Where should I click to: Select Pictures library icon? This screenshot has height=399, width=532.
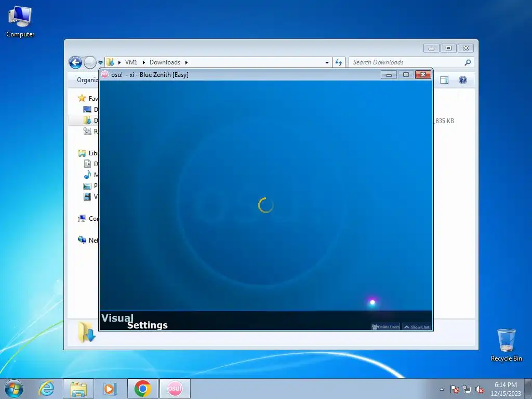click(87, 186)
